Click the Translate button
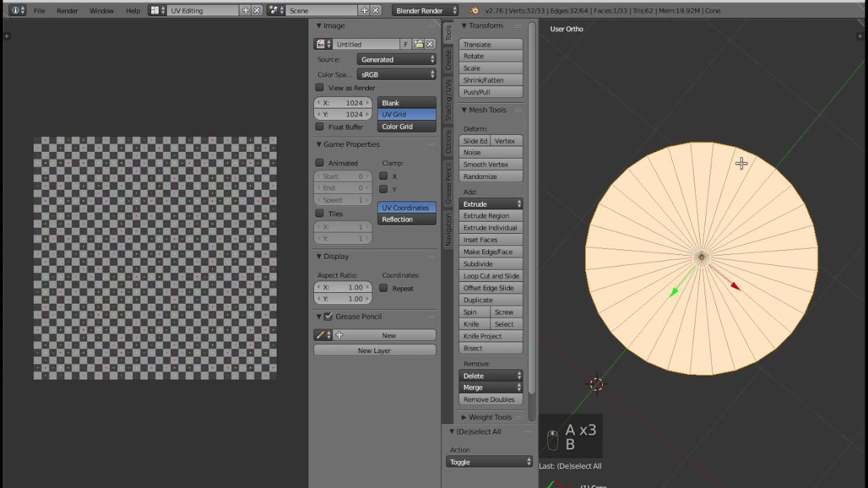Viewport: 868px width, 488px height. [x=491, y=44]
